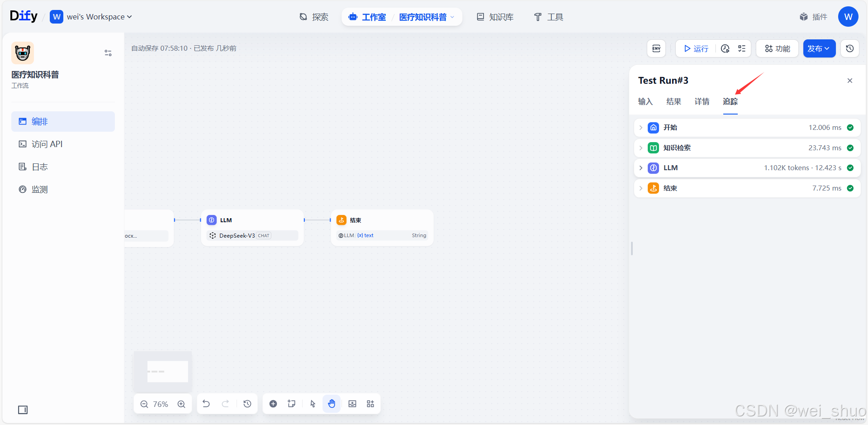Open run history clock icon
Viewport: 868px width, 425px height.
pos(725,48)
